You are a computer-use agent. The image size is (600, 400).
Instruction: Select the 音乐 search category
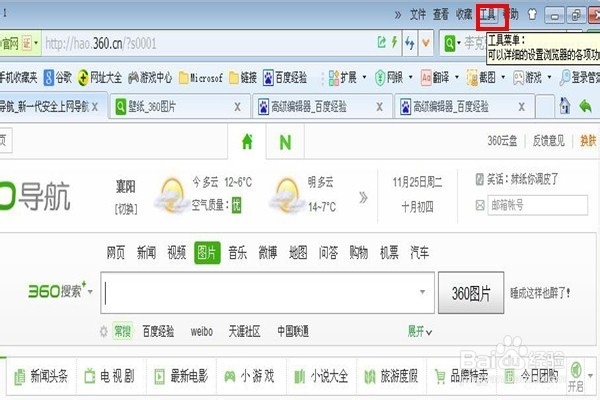[238, 253]
